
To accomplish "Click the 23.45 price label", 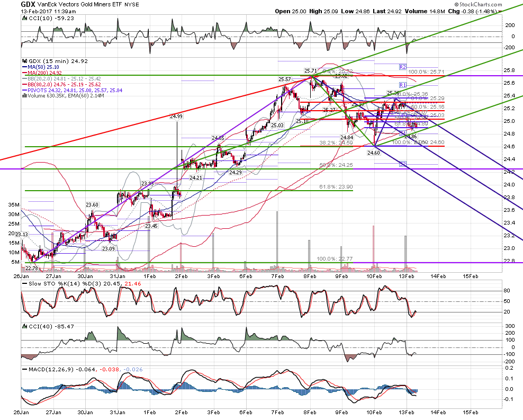I will (x=151, y=226).
